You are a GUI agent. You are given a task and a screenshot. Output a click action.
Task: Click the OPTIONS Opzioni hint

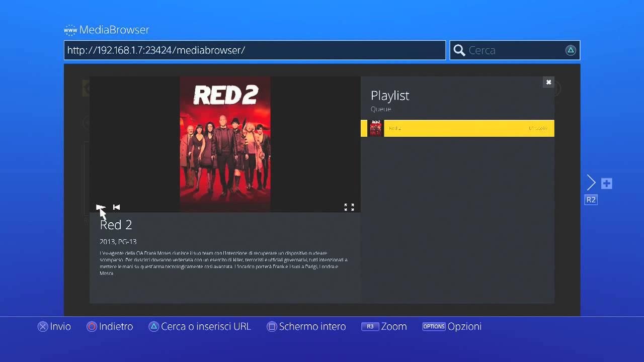tap(452, 326)
